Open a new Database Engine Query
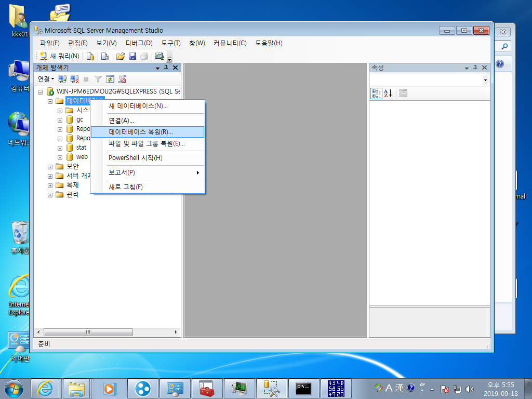The width and height of the screenshot is (532, 399). [x=90, y=56]
